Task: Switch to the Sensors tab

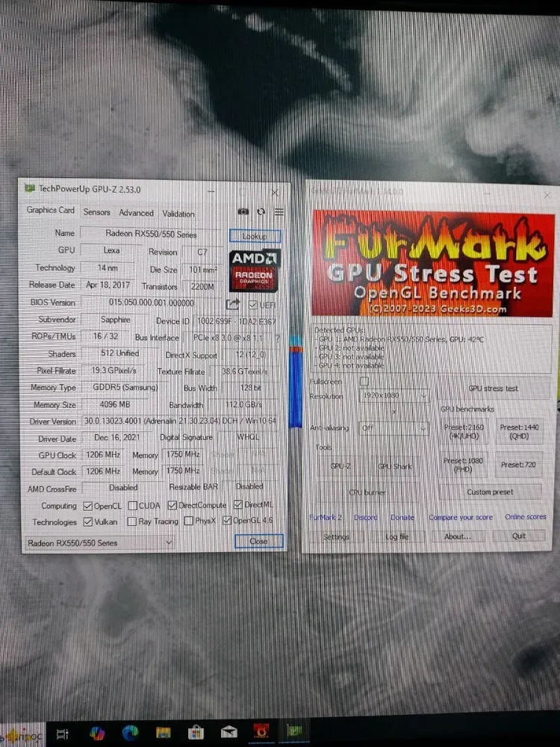Action: [x=96, y=212]
